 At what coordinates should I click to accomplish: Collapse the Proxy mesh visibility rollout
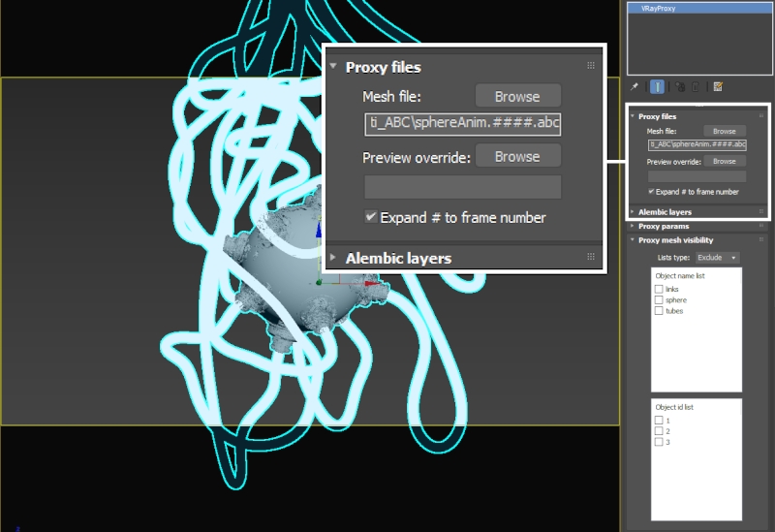[x=675, y=240]
